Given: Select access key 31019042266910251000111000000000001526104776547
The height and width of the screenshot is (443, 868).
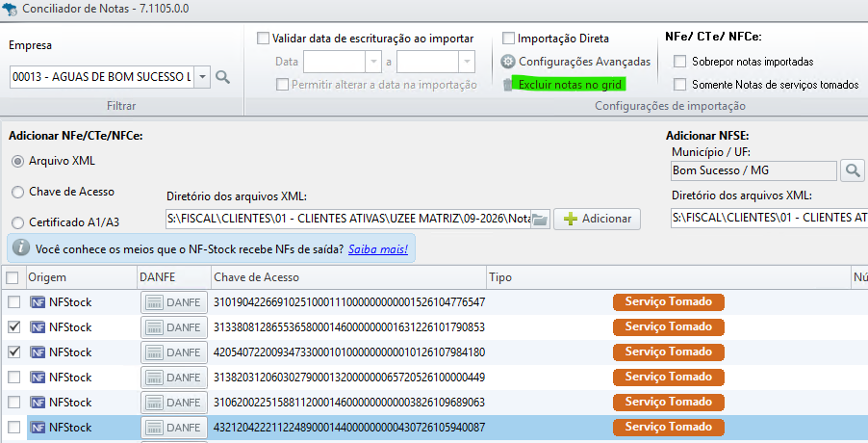Looking at the screenshot, I should [349, 302].
